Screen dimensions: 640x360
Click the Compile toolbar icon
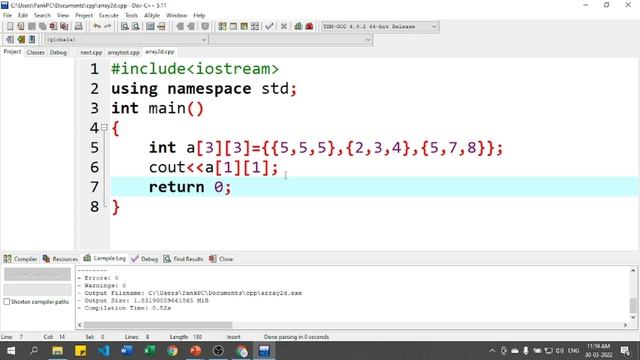pyautogui.click(x=222, y=27)
